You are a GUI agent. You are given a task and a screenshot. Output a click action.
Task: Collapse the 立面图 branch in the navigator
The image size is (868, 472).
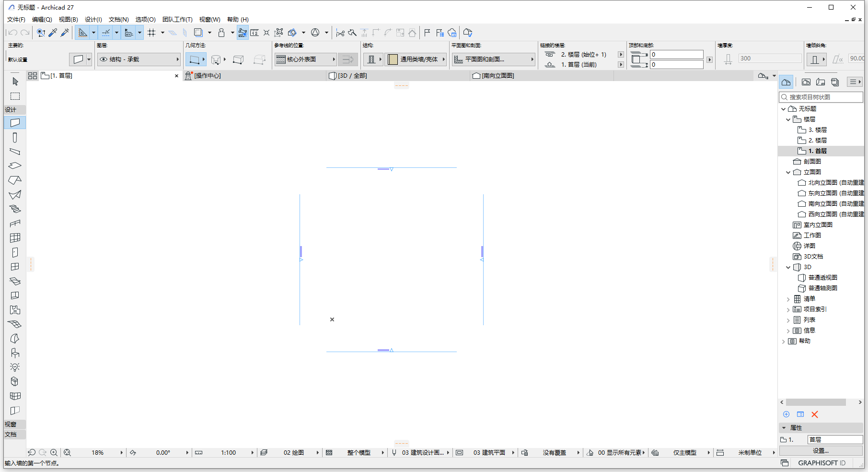[x=789, y=172]
